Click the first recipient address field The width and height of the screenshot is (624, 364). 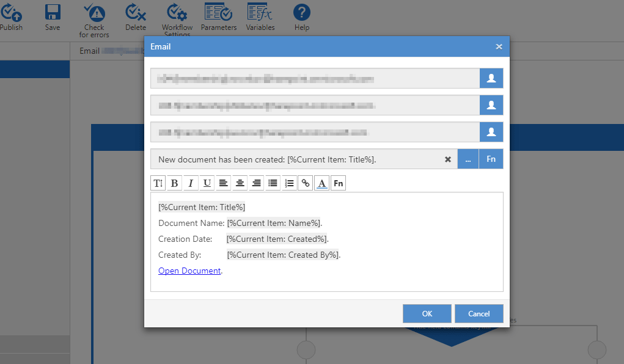coord(315,78)
